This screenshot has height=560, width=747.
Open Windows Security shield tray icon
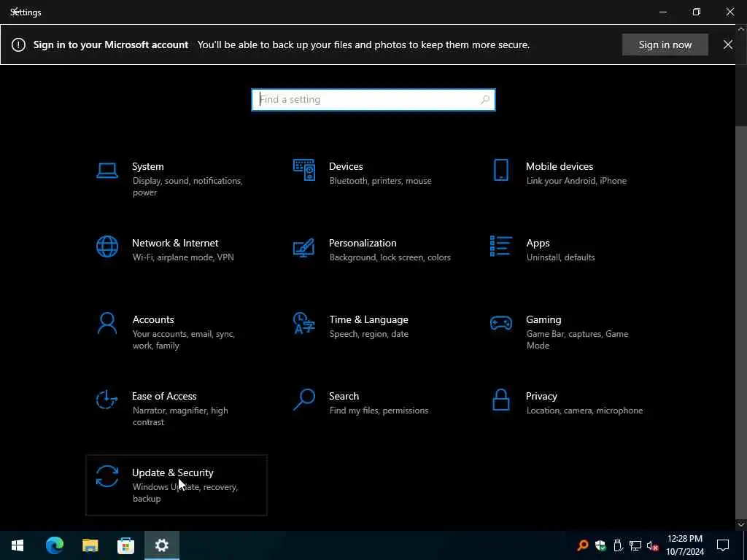click(x=600, y=545)
